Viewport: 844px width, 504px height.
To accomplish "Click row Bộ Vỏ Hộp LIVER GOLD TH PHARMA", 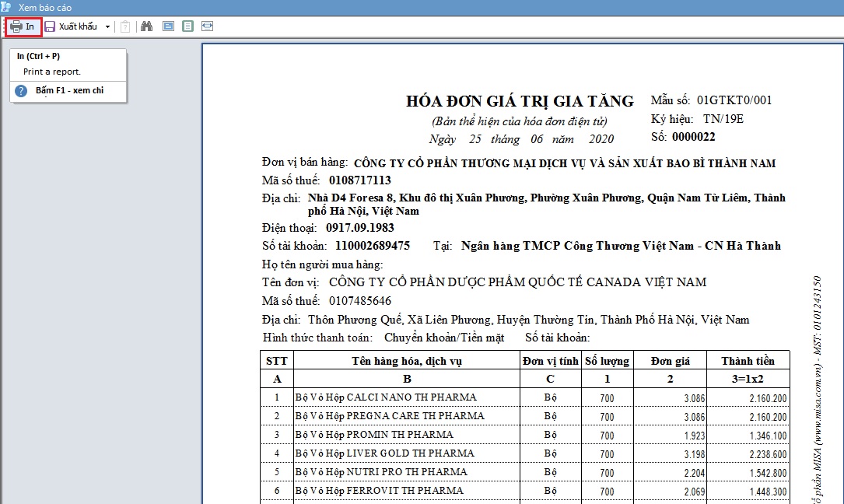I will 525,453.
